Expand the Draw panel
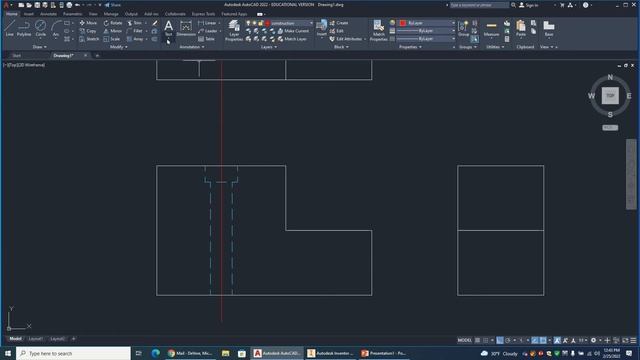 point(39,47)
